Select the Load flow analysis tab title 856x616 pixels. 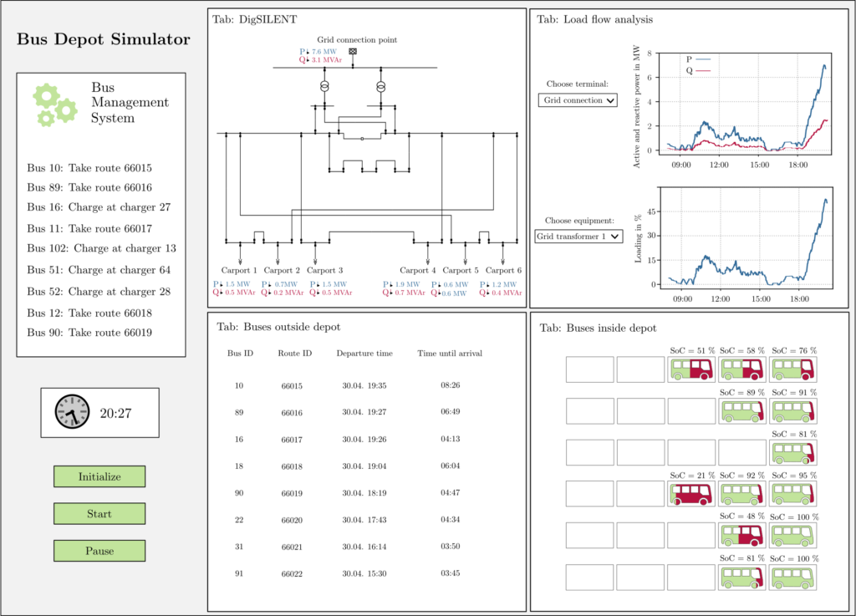point(594,19)
